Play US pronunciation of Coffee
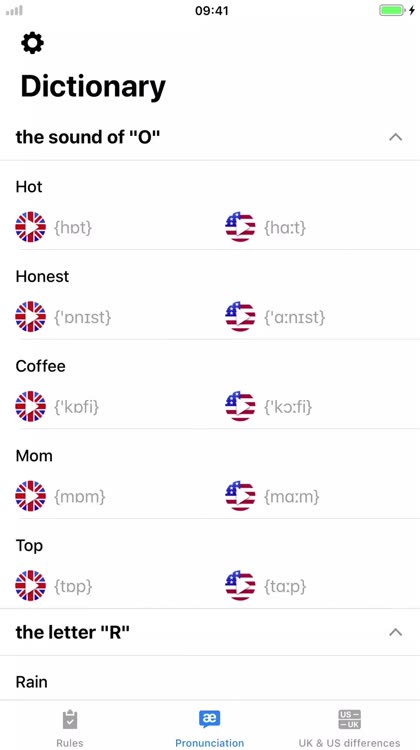This screenshot has height=750, width=420. click(240, 407)
